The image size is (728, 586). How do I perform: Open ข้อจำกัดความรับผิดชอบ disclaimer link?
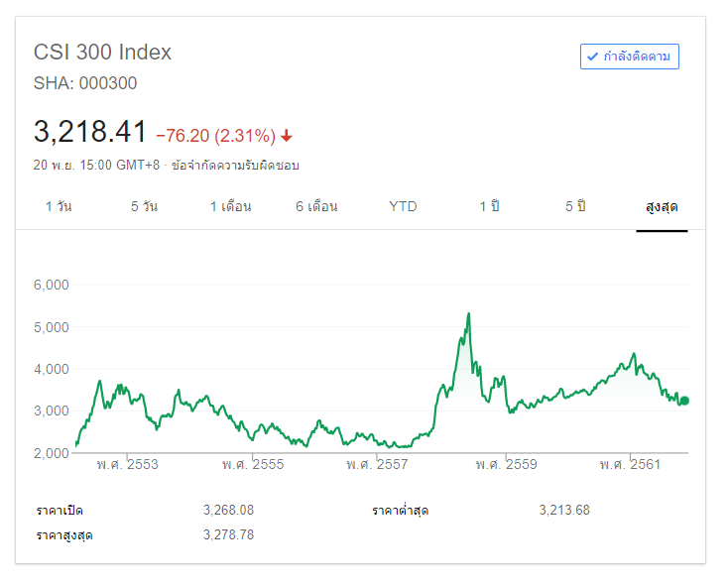[235, 166]
